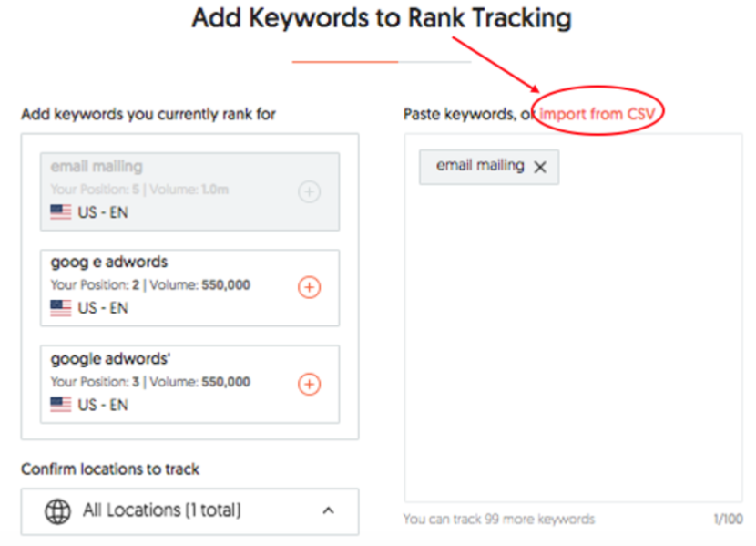This screenshot has width=756, height=546.
Task: Click the orange step of the progress bar
Action: point(345,62)
